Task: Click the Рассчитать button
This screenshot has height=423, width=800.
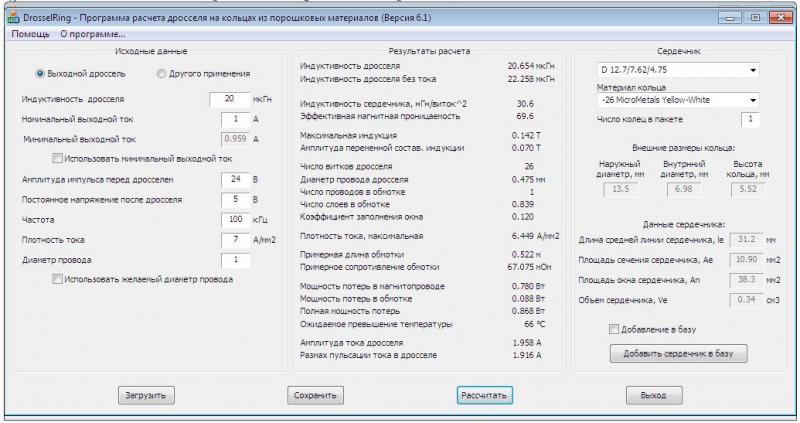Action: point(485,395)
